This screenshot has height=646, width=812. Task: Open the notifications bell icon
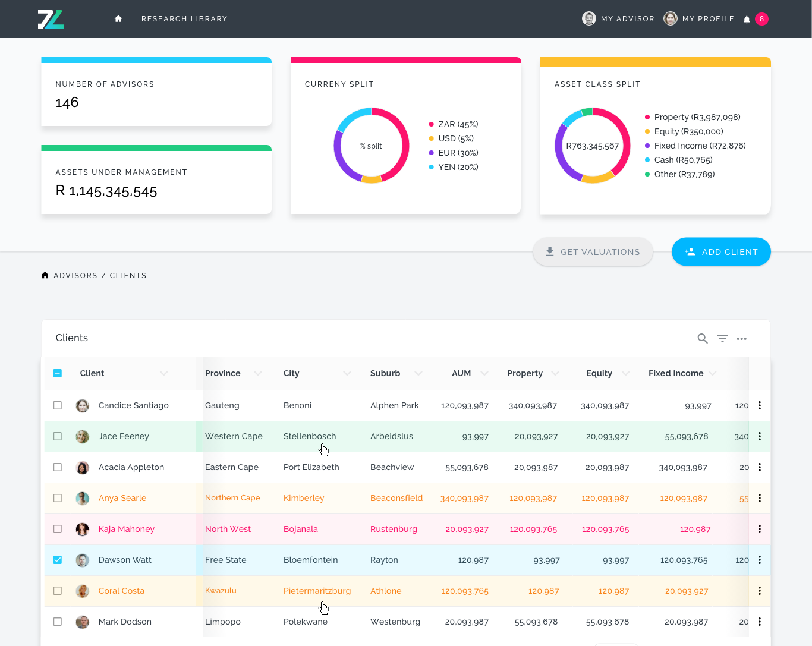[x=747, y=20]
